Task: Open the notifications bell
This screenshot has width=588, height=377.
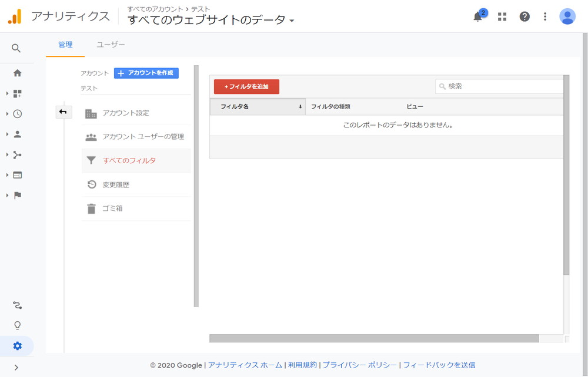Action: click(x=477, y=16)
